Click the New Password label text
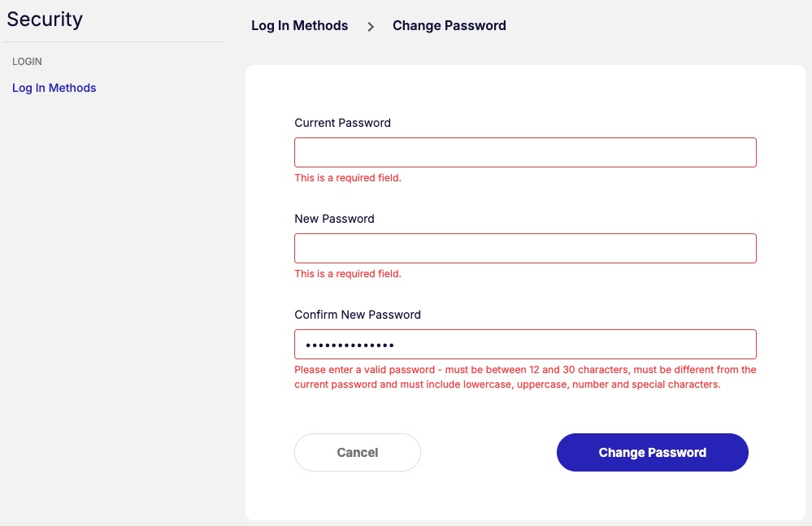812x526 pixels. 334,219
